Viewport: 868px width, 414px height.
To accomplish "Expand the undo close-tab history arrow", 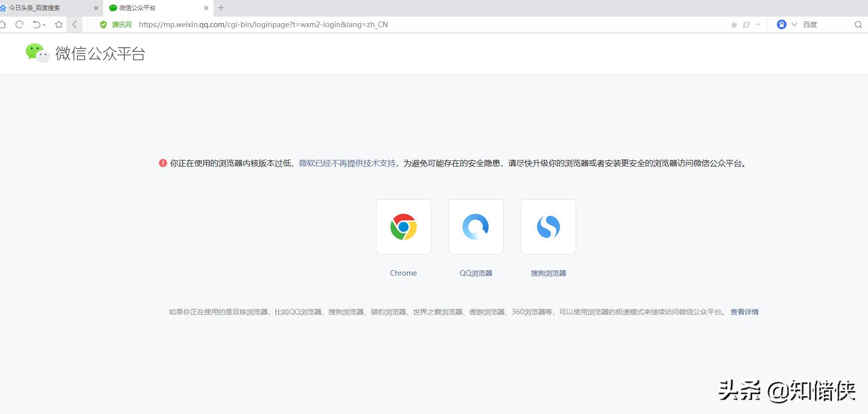I will (44, 25).
